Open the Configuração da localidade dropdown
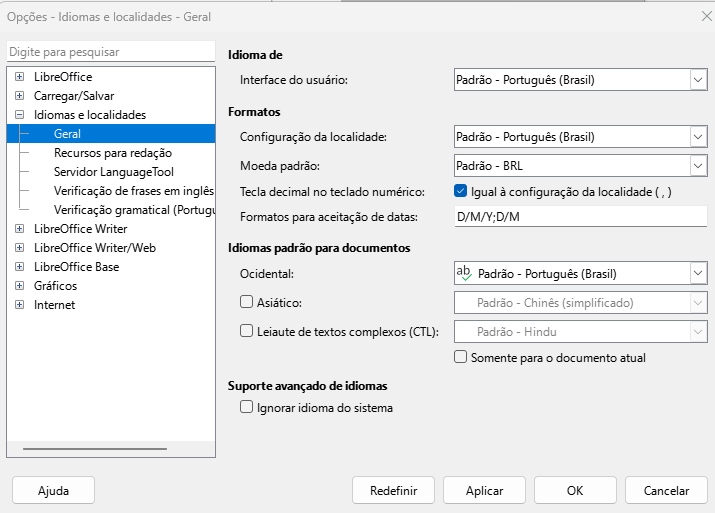The image size is (715, 513). tap(580, 137)
